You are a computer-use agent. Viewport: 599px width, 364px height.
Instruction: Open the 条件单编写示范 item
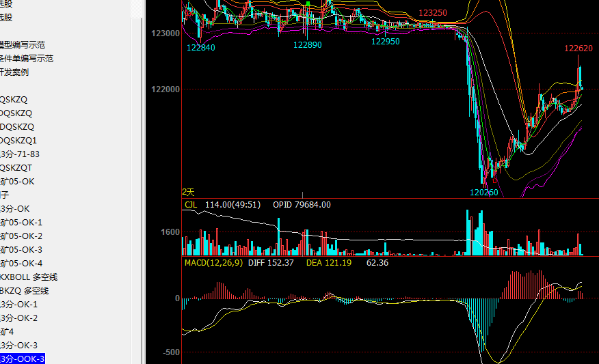(27, 59)
